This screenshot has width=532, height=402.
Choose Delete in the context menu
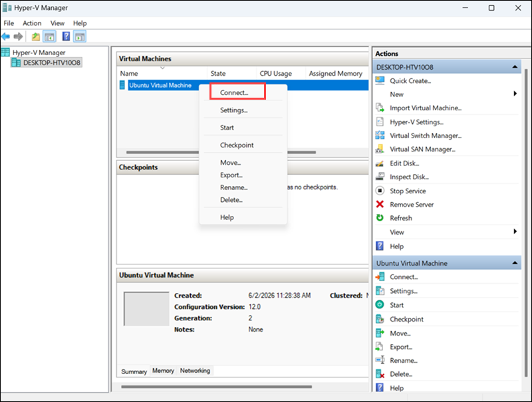243,200
